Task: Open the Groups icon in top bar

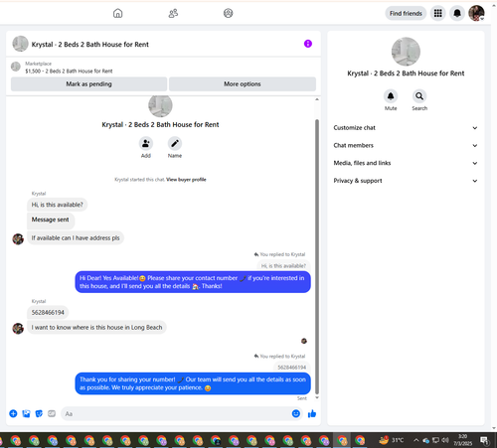Action: tap(228, 13)
